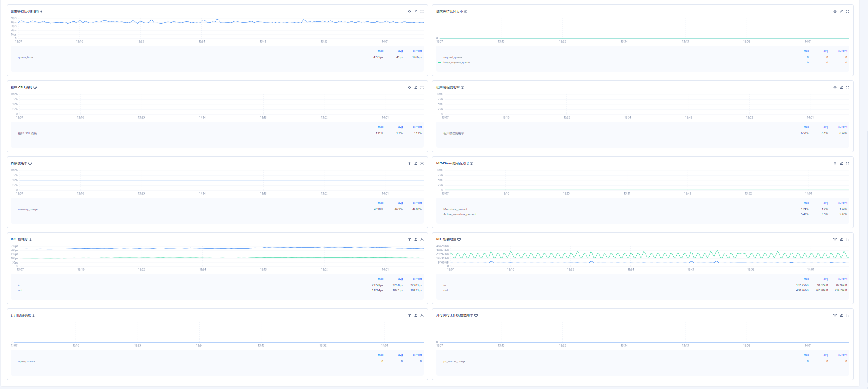Click the sparkle icon on 请求等待队列耗时 panel
Screen dimensions: 868x389
409,11
